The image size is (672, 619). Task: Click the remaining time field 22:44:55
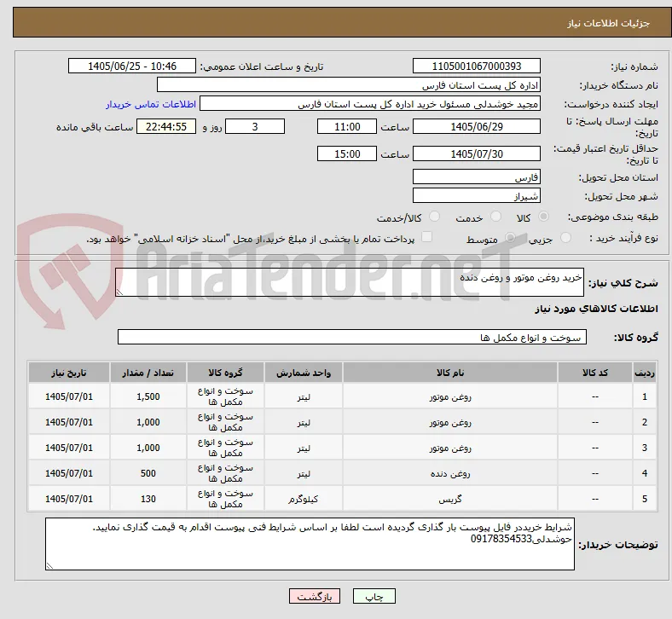(166, 126)
